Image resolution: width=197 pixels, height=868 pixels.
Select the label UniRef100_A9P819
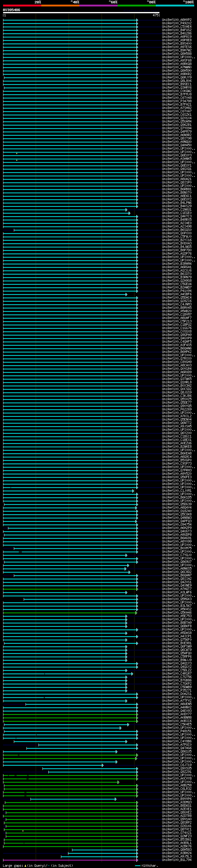(x=177, y=37)
